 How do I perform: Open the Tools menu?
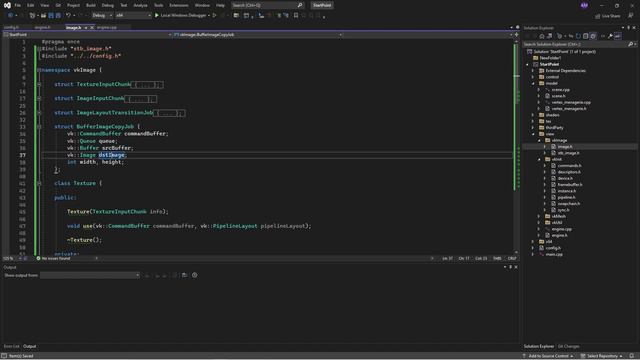pyautogui.click(x=158, y=5)
